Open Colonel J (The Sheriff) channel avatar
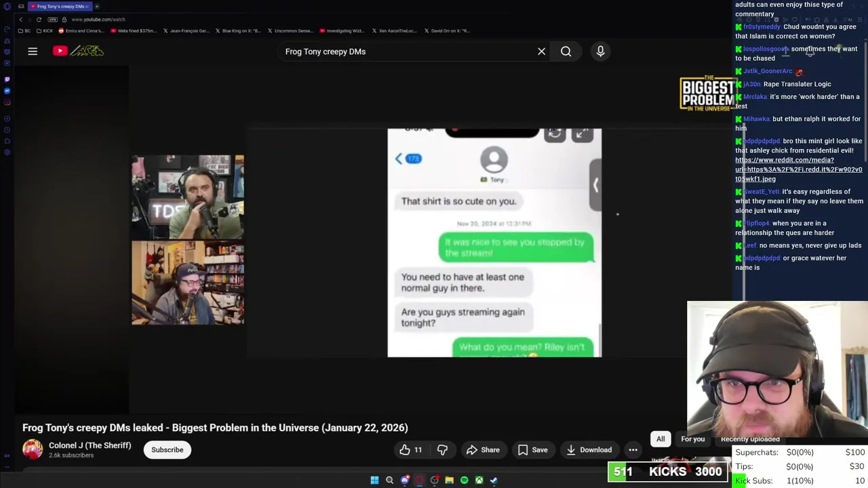Image resolution: width=868 pixels, height=488 pixels. coord(33,449)
